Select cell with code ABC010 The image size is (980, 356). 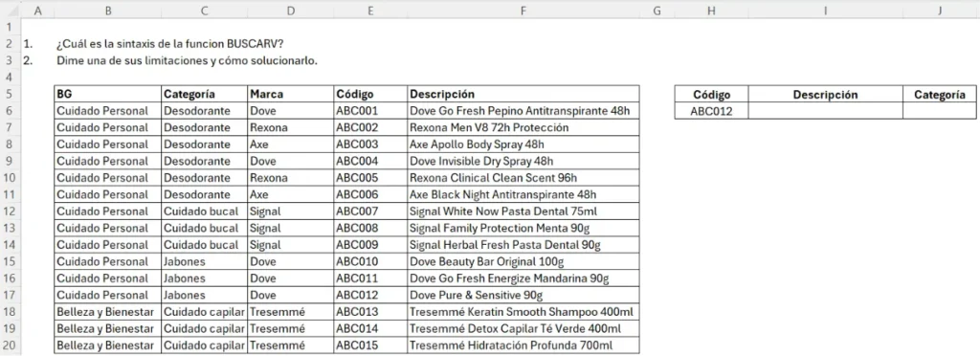click(370, 261)
